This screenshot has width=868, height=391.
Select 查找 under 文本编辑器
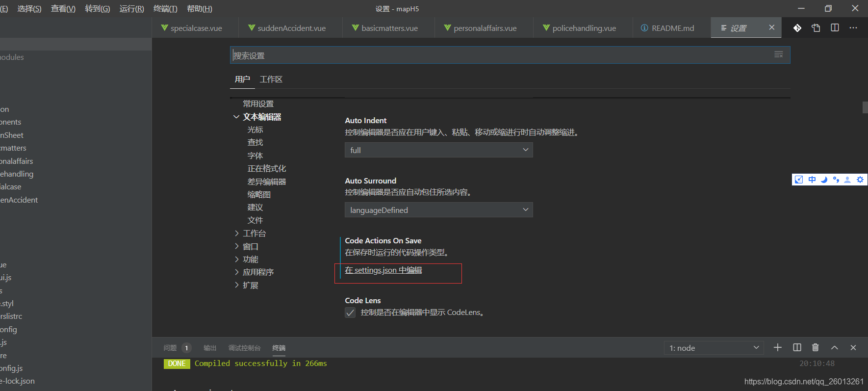255,142
